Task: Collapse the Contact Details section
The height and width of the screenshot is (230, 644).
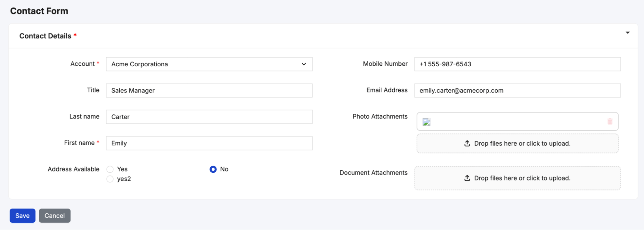Action: click(x=627, y=33)
